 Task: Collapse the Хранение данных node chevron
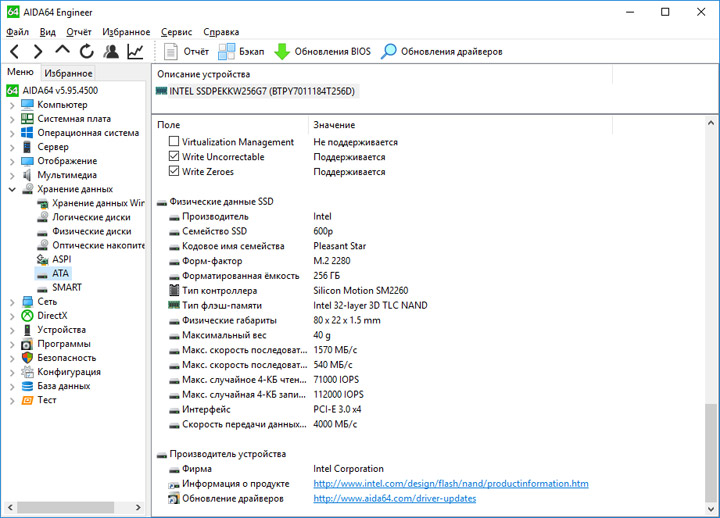[x=12, y=189]
